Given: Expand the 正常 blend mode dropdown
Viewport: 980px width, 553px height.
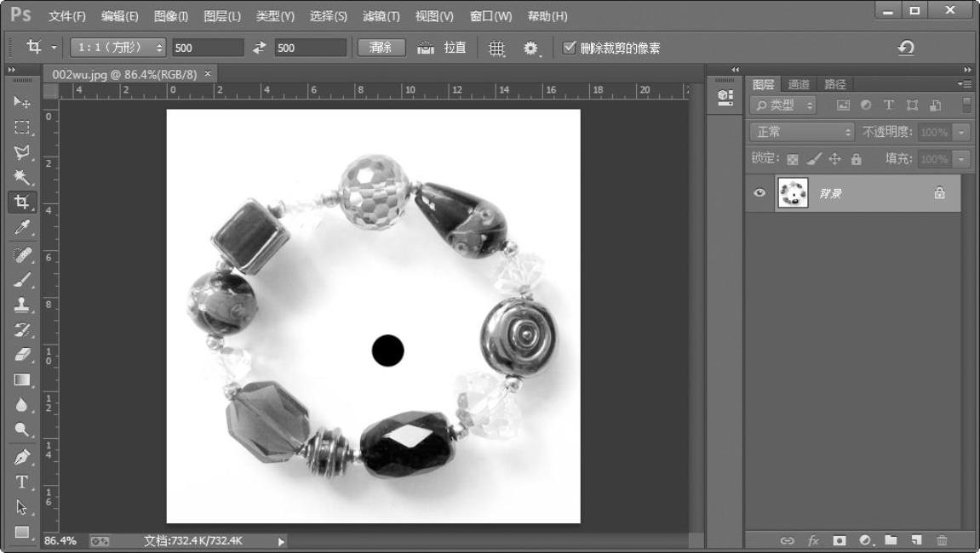Looking at the screenshot, I should pyautogui.click(x=802, y=132).
